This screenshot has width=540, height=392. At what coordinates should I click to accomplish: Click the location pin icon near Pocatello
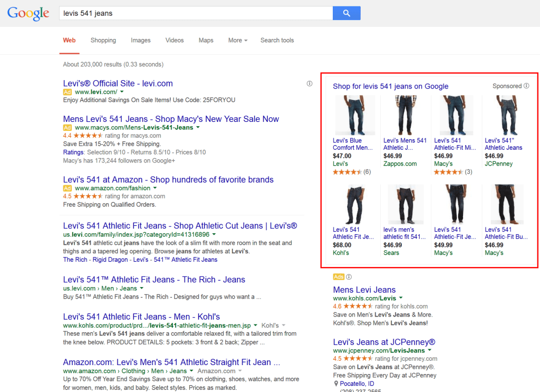[x=335, y=384]
